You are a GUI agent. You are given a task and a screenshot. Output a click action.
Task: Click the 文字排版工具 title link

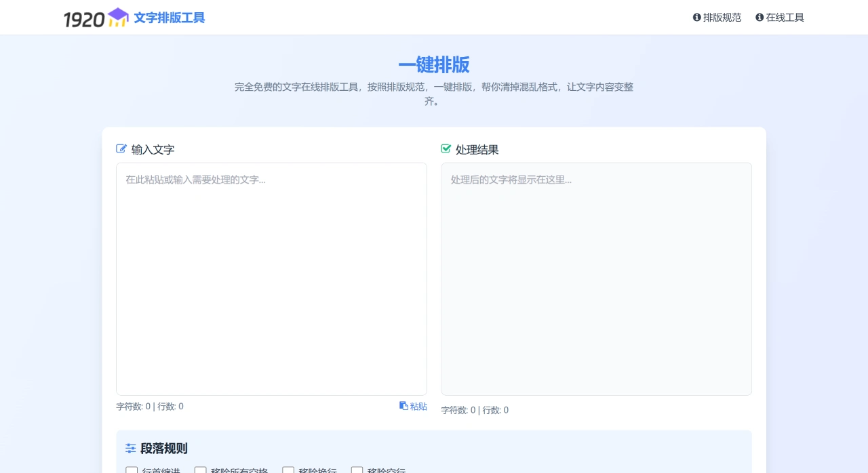click(169, 18)
